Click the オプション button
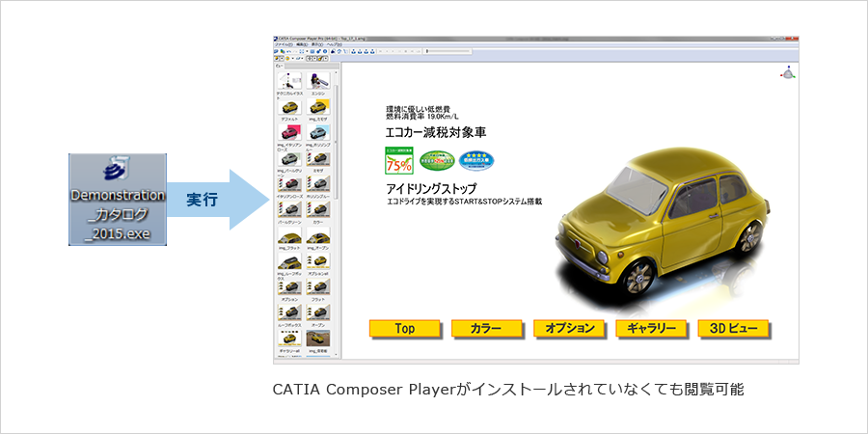This screenshot has height=434, width=868. pyautogui.click(x=569, y=328)
